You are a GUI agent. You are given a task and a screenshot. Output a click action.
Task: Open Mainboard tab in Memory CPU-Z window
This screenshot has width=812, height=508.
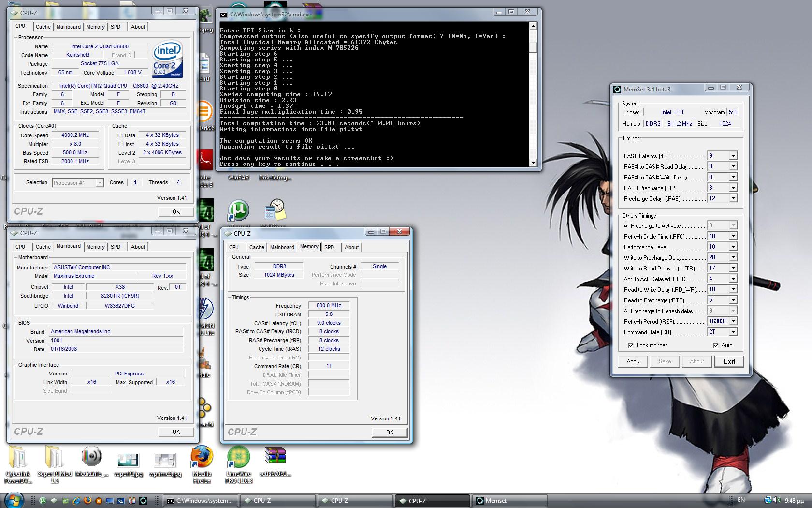(x=282, y=247)
